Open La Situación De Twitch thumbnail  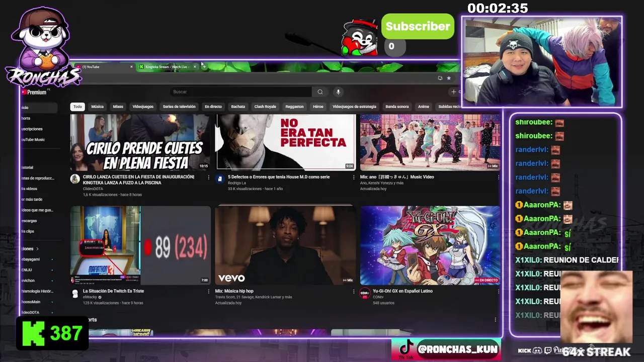(140, 245)
